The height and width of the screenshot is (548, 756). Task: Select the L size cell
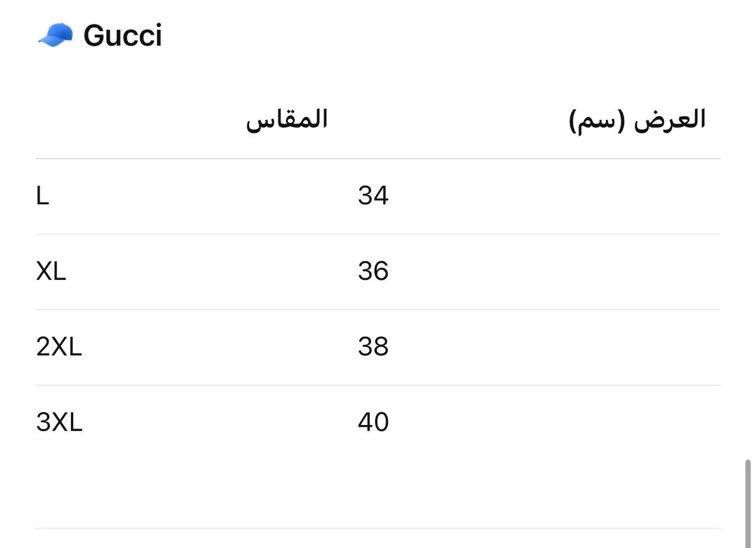click(43, 195)
